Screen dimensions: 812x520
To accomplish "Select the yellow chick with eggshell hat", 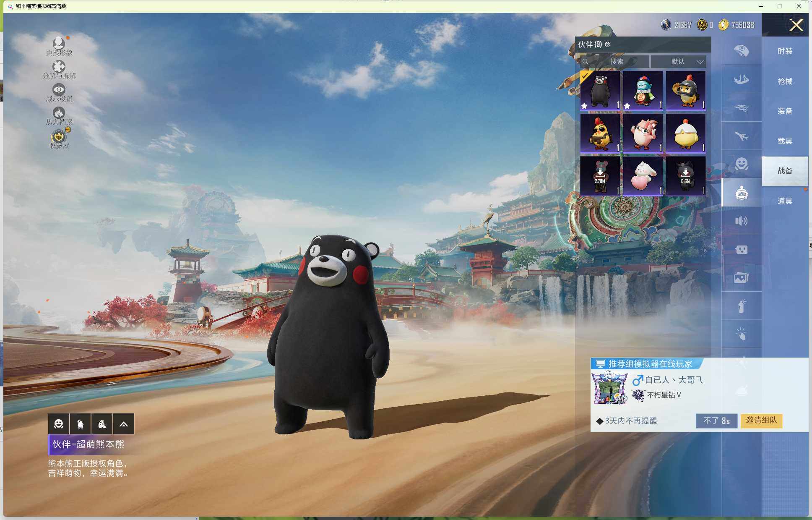I will coord(685,133).
